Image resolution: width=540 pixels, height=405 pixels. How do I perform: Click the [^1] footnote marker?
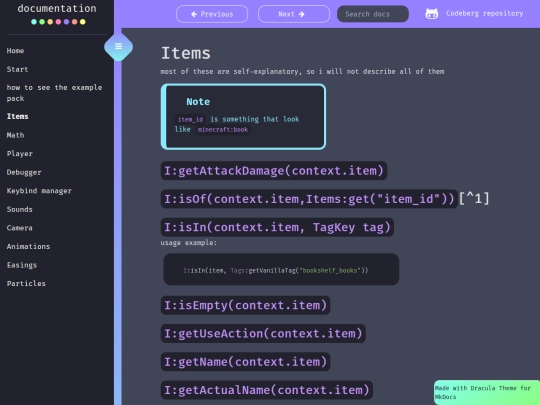[x=474, y=199]
